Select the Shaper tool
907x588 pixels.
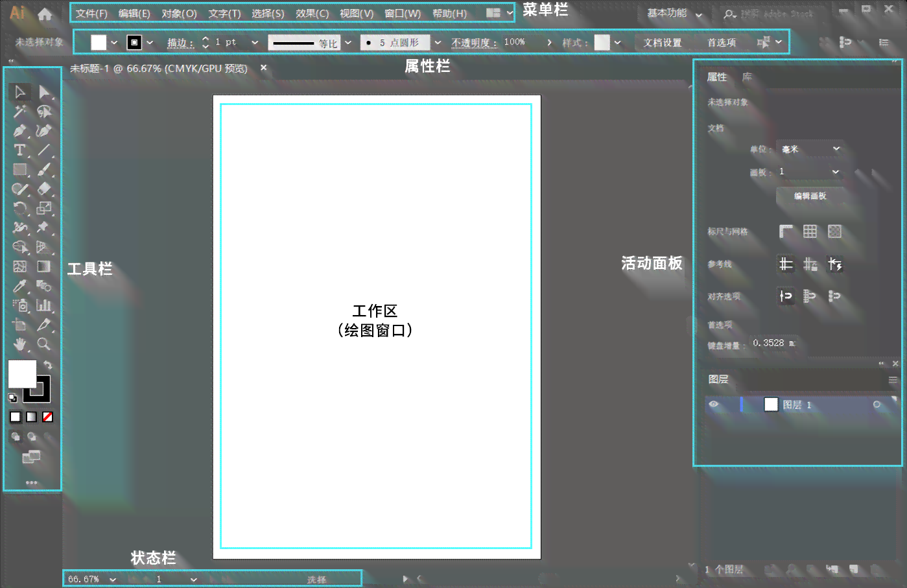[x=20, y=189]
